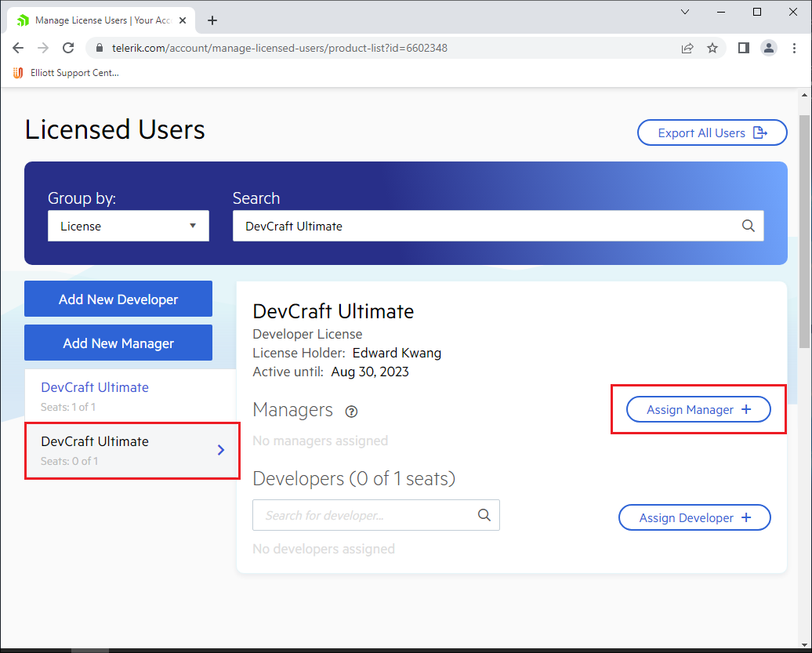Image resolution: width=812 pixels, height=653 pixels.
Task: Click the browser forward arrow
Action: [x=43, y=48]
